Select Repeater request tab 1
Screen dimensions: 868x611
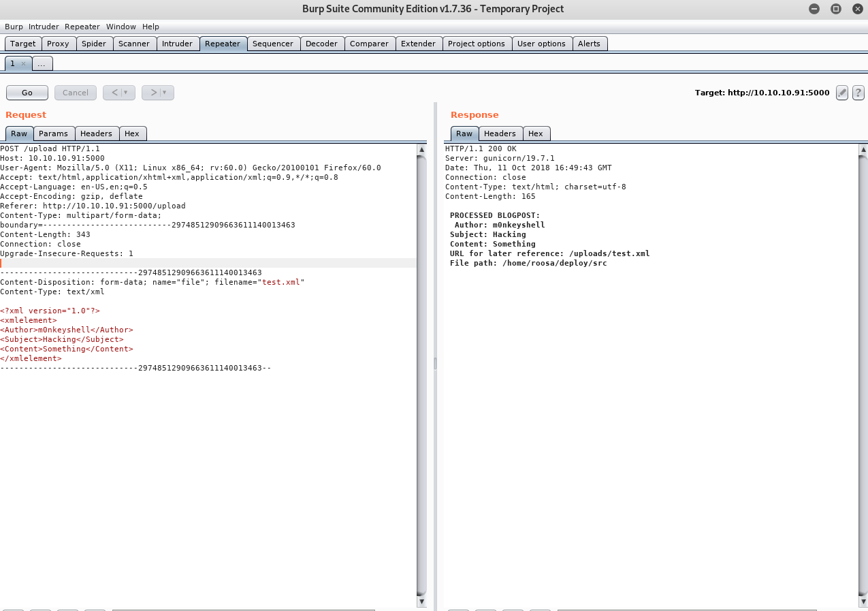(12, 63)
